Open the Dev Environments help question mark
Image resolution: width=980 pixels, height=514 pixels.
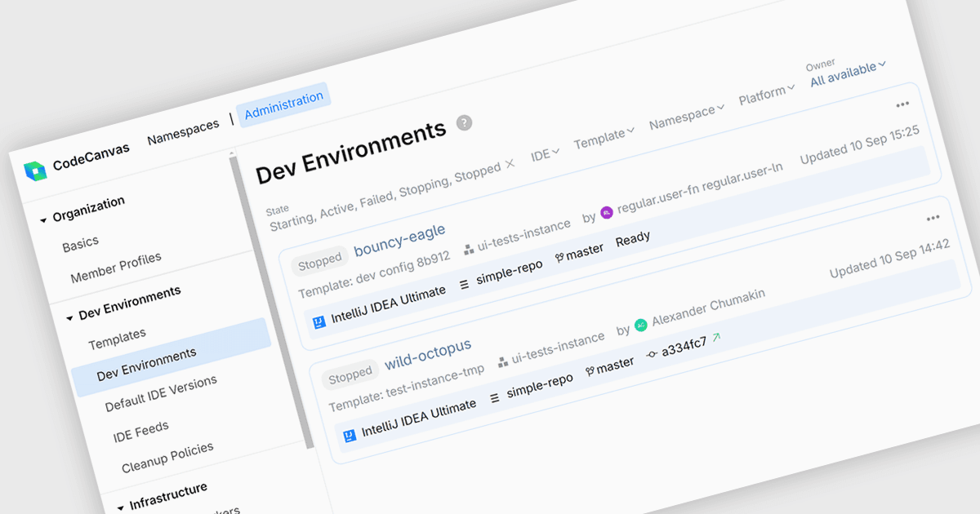[x=464, y=123]
